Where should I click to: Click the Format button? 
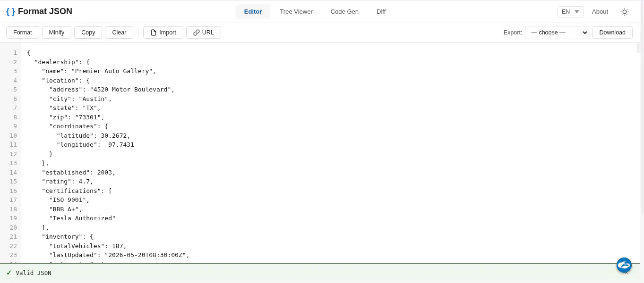point(23,33)
